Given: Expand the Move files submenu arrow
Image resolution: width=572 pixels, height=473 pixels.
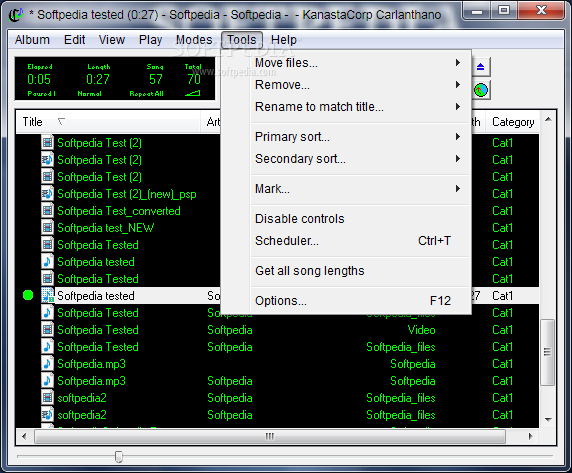Looking at the screenshot, I should (458, 63).
